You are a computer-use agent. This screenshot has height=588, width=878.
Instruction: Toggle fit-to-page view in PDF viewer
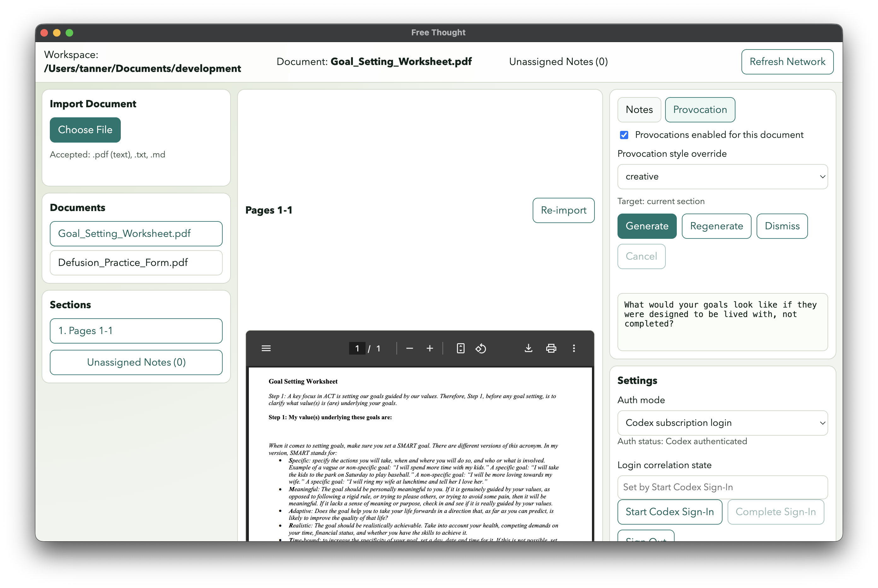[x=460, y=348]
